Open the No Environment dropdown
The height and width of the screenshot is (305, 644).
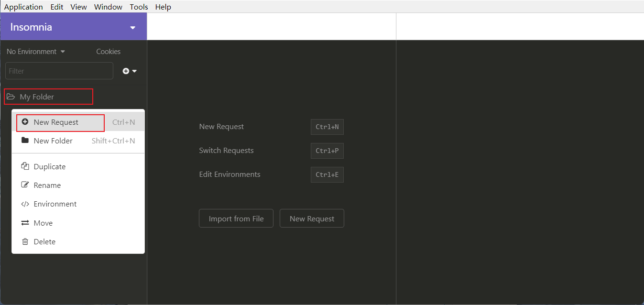pos(36,52)
